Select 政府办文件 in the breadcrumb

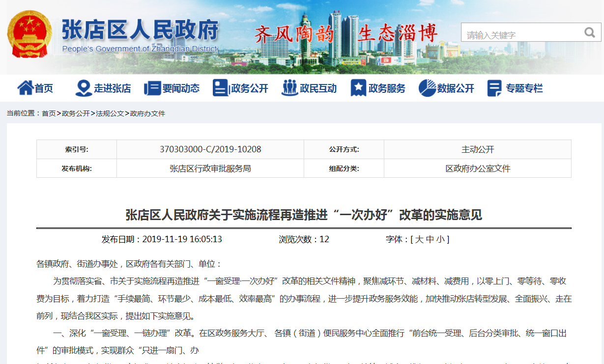[x=147, y=113]
